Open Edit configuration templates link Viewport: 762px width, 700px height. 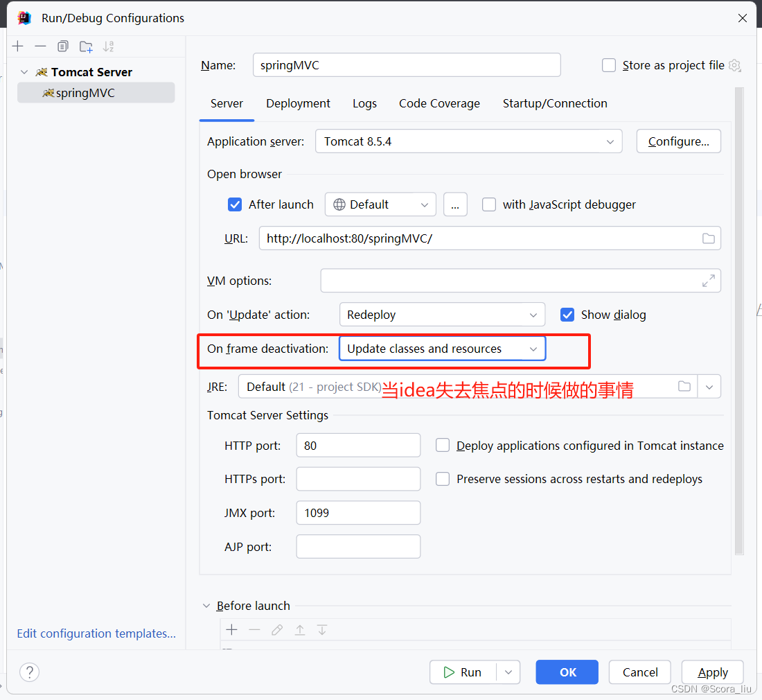click(96, 633)
